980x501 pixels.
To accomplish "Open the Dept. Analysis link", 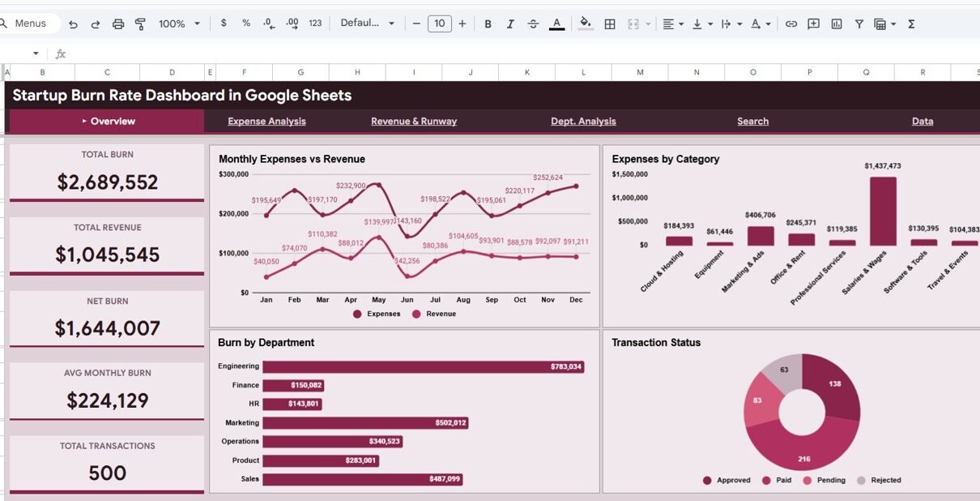I will [x=583, y=122].
